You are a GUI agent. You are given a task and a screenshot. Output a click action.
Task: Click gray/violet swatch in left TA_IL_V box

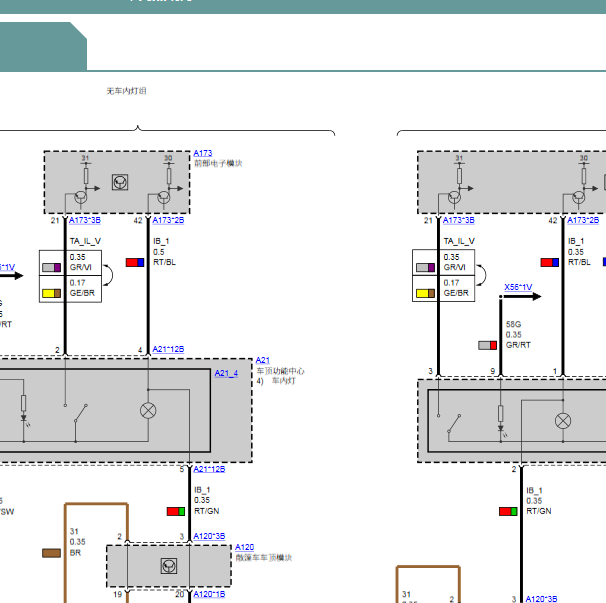tap(51, 267)
